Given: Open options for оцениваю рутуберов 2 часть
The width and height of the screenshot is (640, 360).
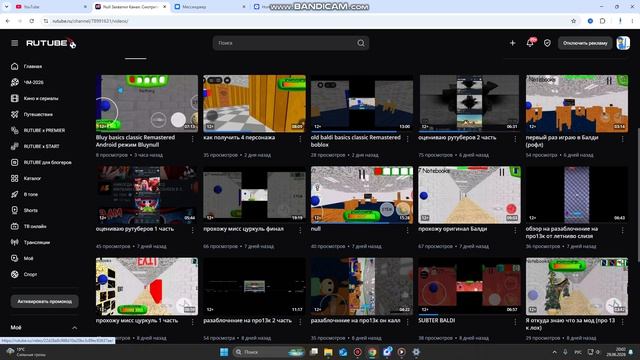Looking at the screenshot, I should [515, 139].
